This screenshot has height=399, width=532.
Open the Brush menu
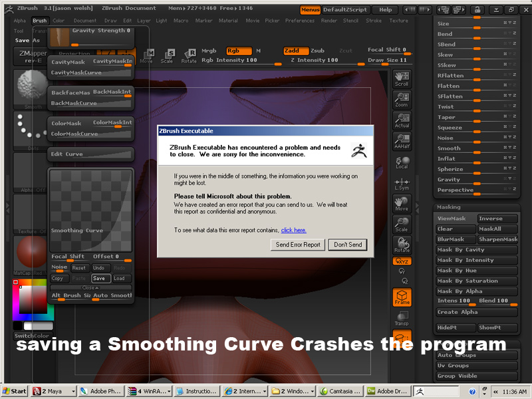(x=40, y=21)
